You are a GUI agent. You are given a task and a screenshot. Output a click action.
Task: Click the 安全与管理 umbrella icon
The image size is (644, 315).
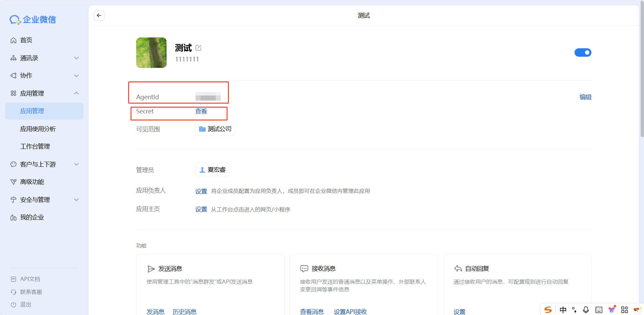(13, 200)
